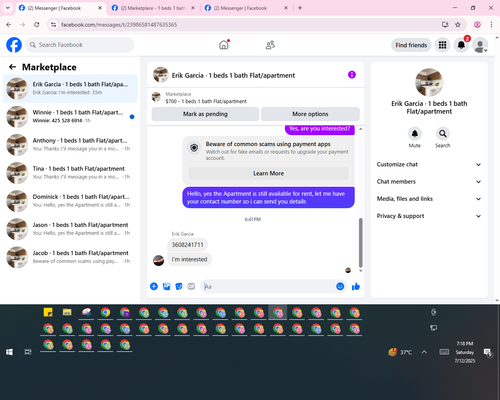The image size is (500, 400).
Task: Open more actions plus icon in composer
Action: pyautogui.click(x=154, y=286)
